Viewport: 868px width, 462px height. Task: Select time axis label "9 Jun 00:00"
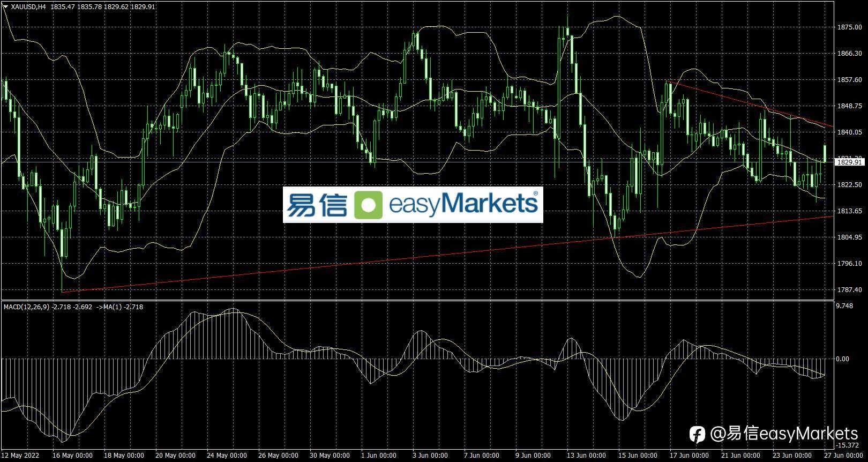coord(533,456)
